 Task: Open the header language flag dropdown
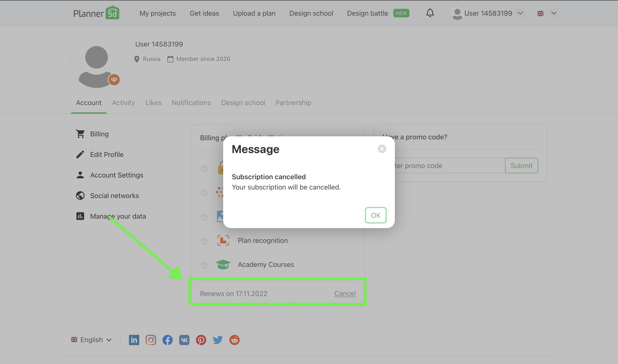click(553, 13)
